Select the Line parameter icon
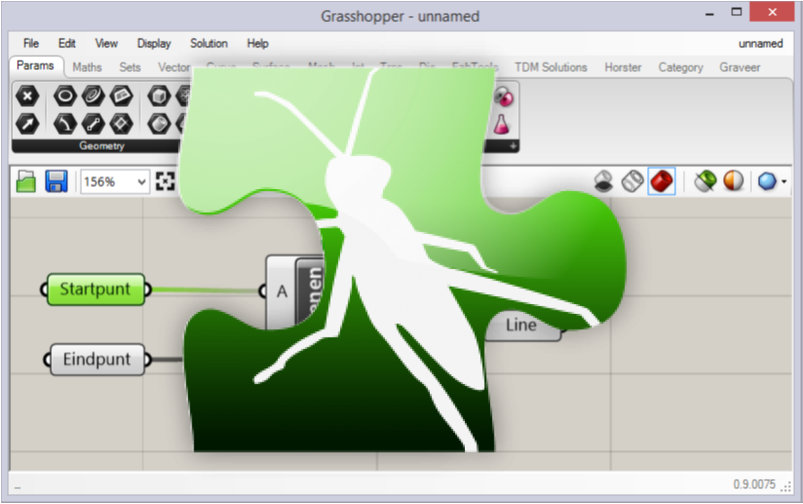The height and width of the screenshot is (504, 803). [x=93, y=123]
